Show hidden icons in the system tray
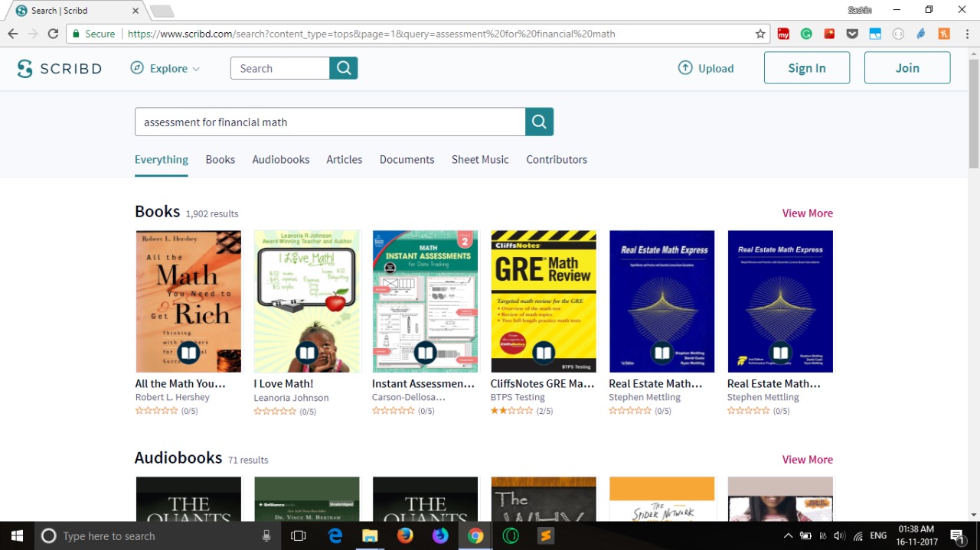 pyautogui.click(x=788, y=535)
